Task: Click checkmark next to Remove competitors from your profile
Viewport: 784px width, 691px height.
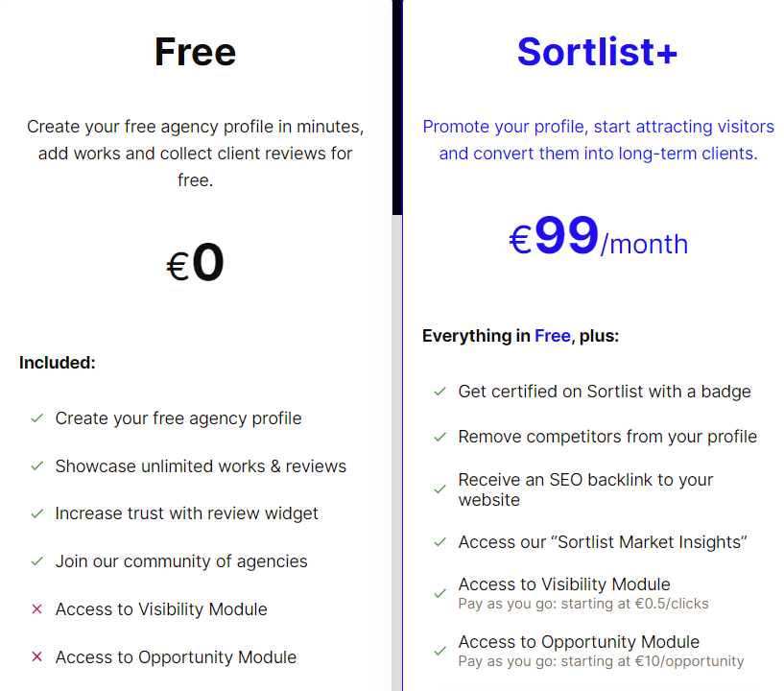Action: tap(440, 437)
